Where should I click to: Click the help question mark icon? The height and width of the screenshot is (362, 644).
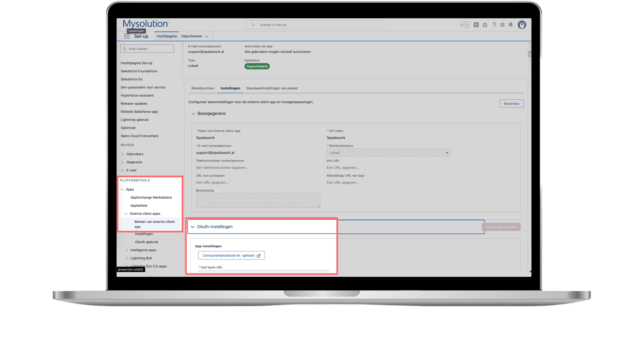pos(494,25)
